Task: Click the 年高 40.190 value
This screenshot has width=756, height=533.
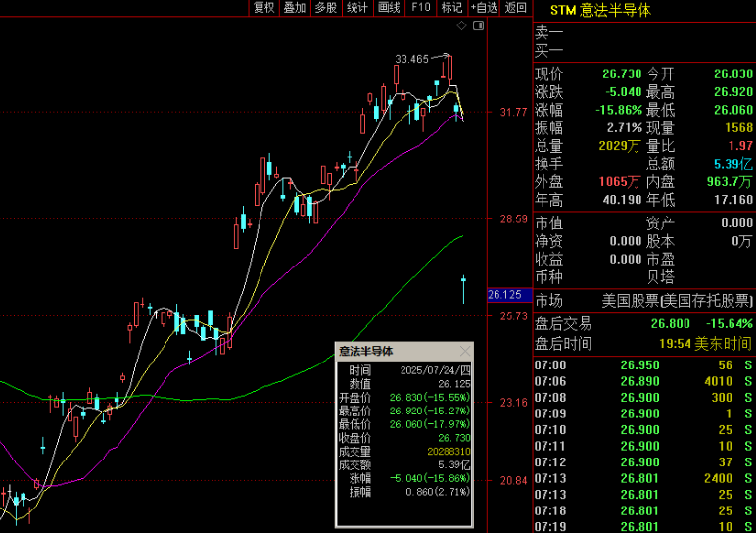Action: (622, 200)
